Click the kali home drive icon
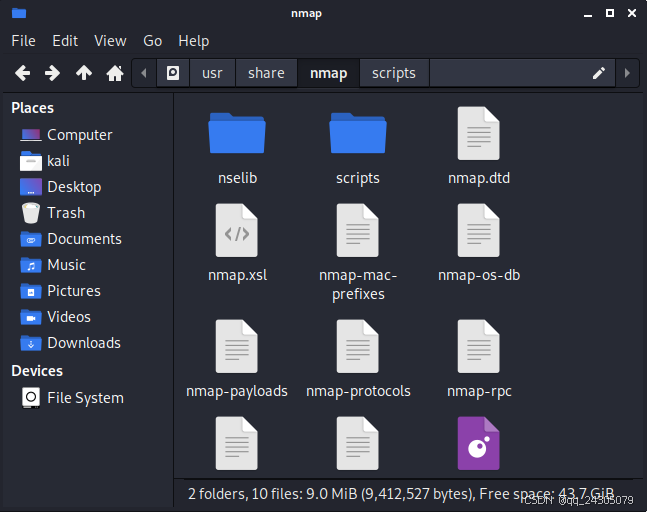The height and width of the screenshot is (512, 647). (31, 161)
